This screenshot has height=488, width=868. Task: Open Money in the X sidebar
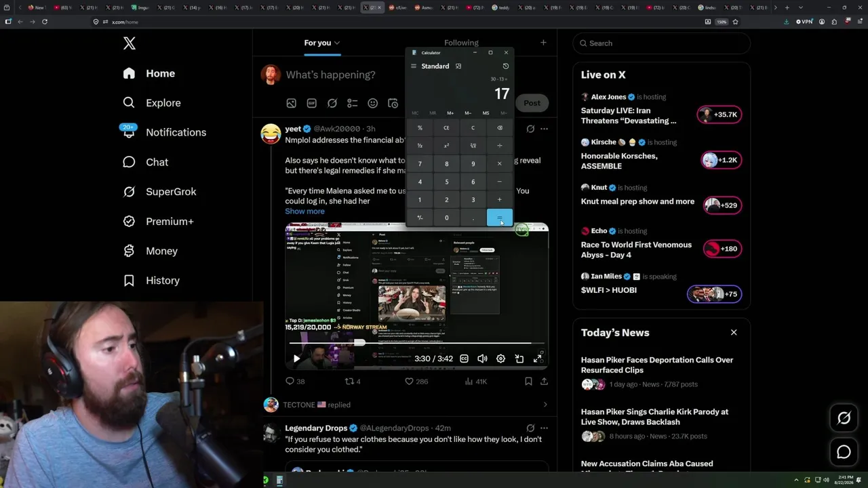150,251
